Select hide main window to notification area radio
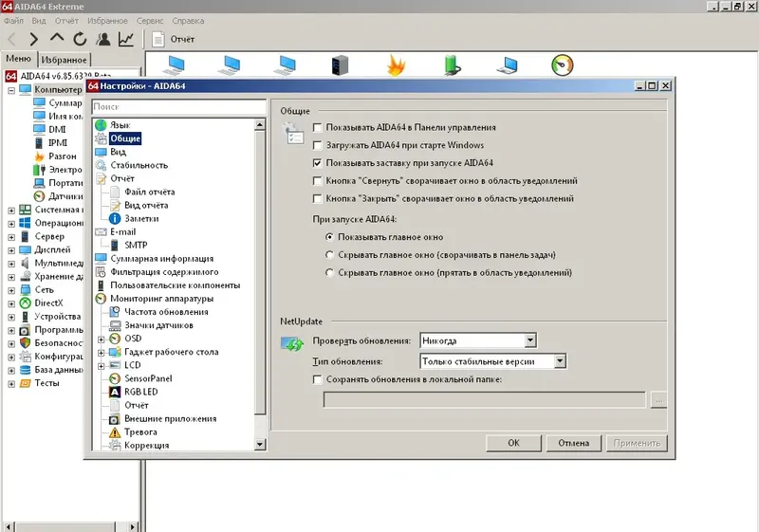 [329, 273]
